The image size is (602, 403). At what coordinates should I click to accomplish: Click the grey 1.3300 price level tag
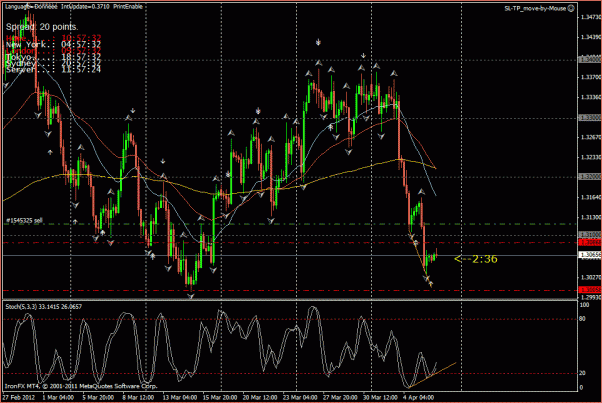pos(590,117)
